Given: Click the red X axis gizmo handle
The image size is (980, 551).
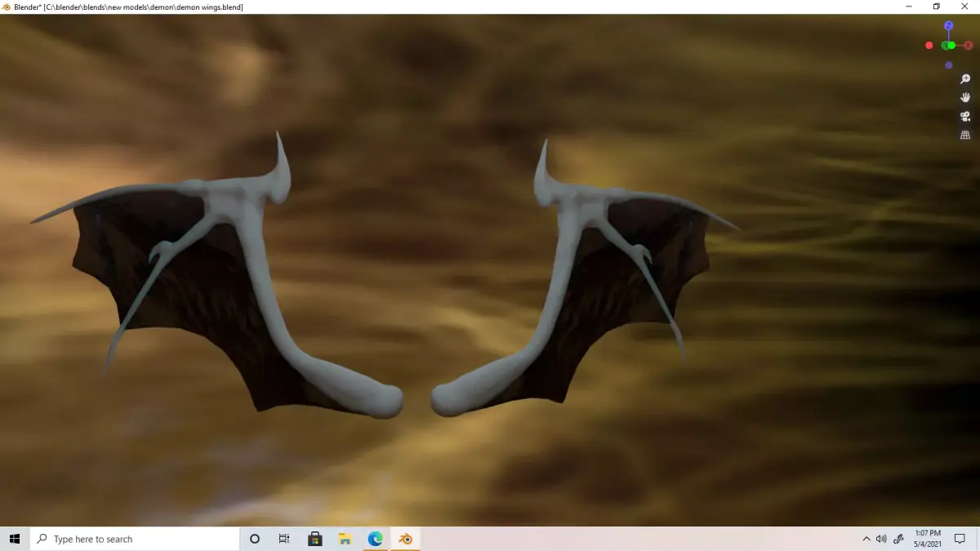Looking at the screenshot, I should [x=968, y=46].
